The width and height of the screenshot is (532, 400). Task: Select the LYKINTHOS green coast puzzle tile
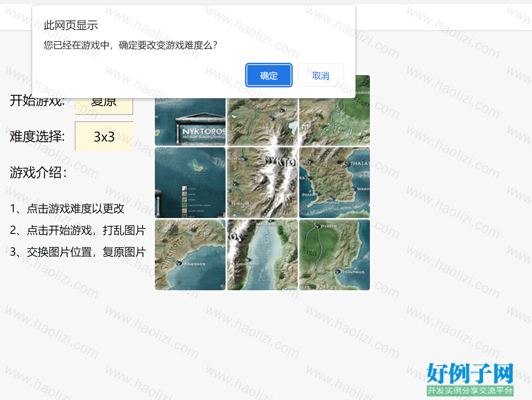click(335, 255)
